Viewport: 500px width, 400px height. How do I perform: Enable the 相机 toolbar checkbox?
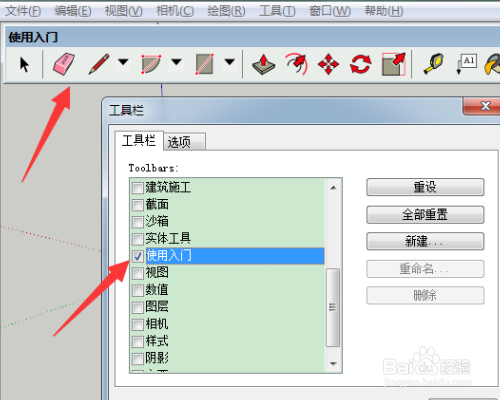tap(138, 324)
